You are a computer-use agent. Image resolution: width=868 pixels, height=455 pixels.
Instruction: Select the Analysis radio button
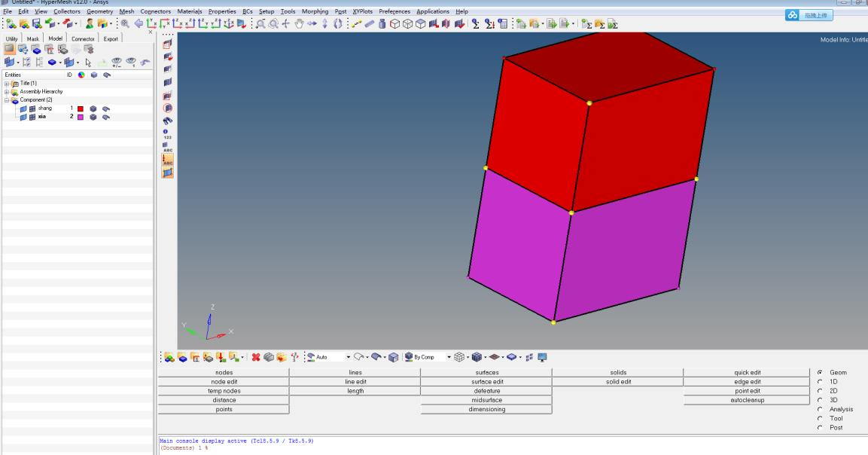click(x=820, y=409)
